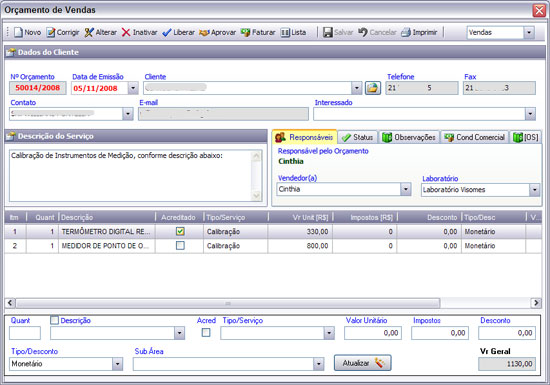The width and height of the screenshot is (550, 385).
Task: Toggle the Acred checkbox in entry form
Action: click(206, 332)
